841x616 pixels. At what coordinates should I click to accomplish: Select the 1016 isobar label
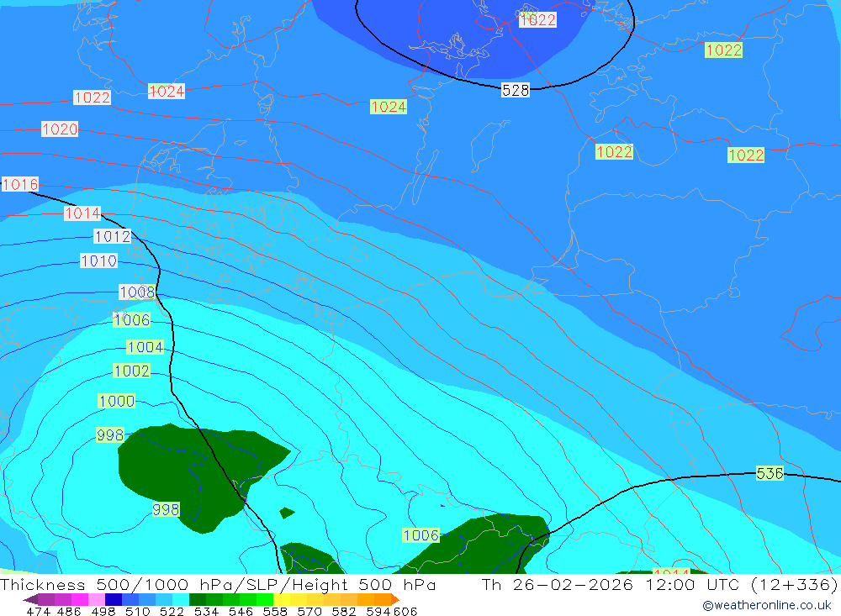coord(20,184)
